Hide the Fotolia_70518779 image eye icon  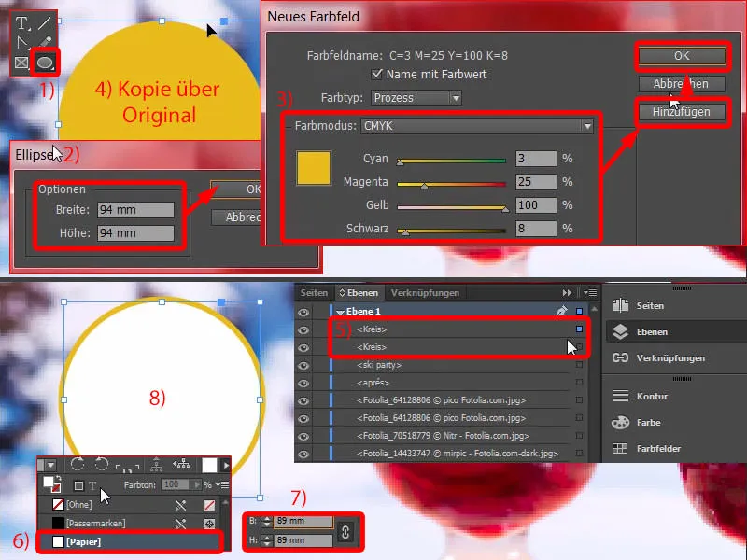pos(303,437)
